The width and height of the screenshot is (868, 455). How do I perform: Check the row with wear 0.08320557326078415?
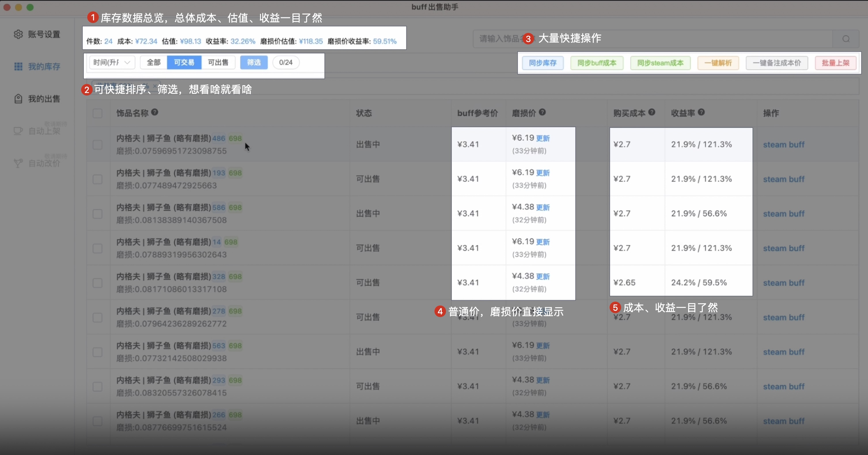pyautogui.click(x=97, y=386)
